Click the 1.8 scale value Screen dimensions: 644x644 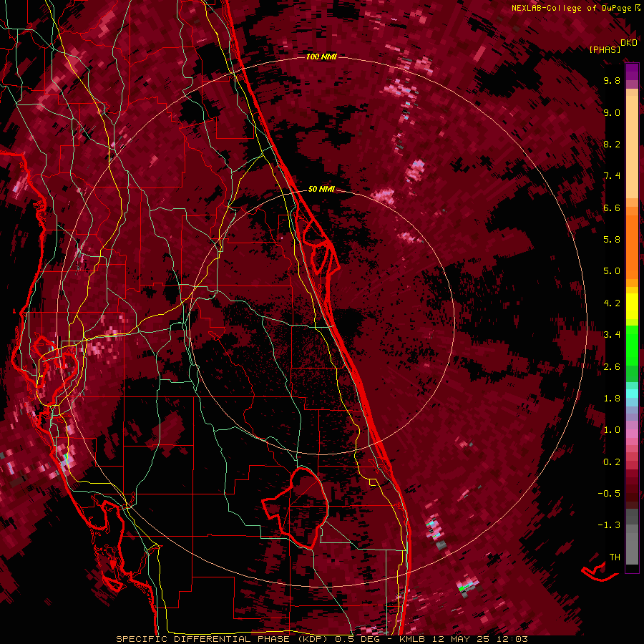(612, 399)
